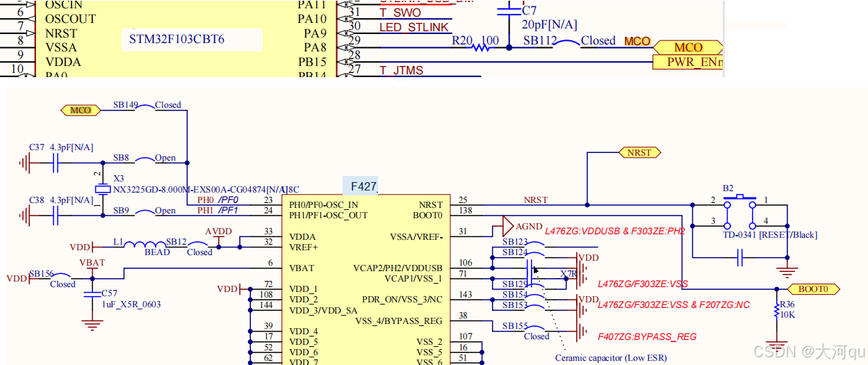Screen dimensions: 868x365
Task: Click the red F407ZG:BYPASS_REG note
Action: [647, 336]
